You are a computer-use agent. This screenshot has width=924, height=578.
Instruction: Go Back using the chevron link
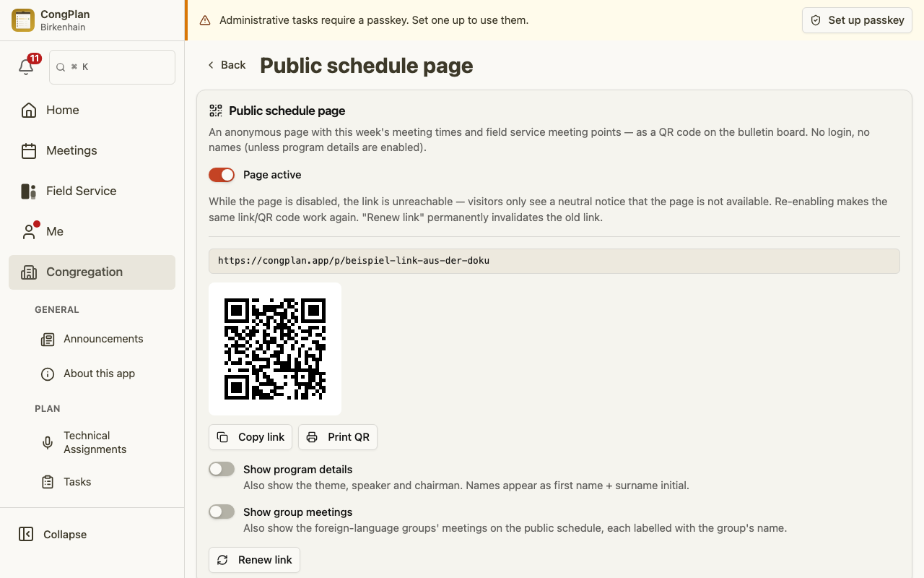227,65
